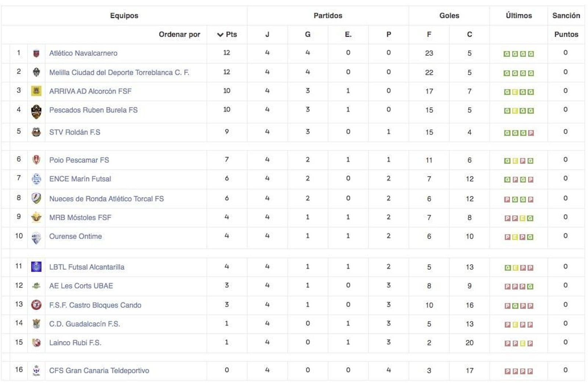Click the Atlético Navalcarnero team crest icon
Screen dimensions: 588x384
pyautogui.click(x=36, y=54)
